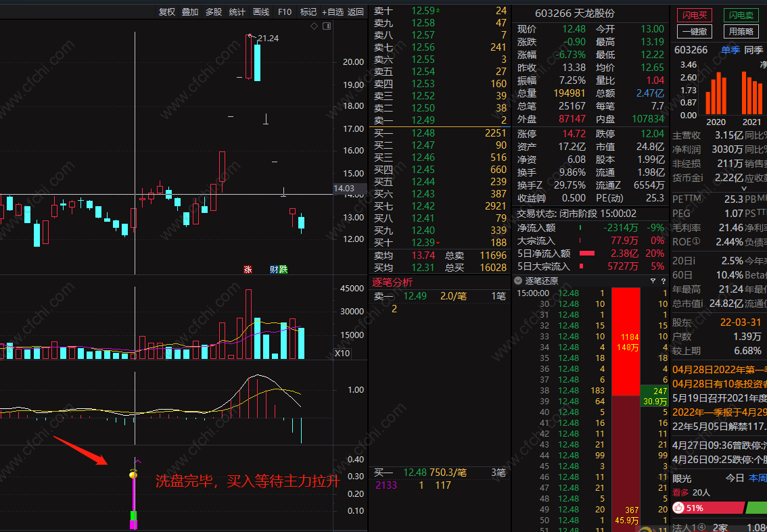The width and height of the screenshot is (767, 532).
Task: Click the gold signal marker on indicator
Action: (133, 475)
